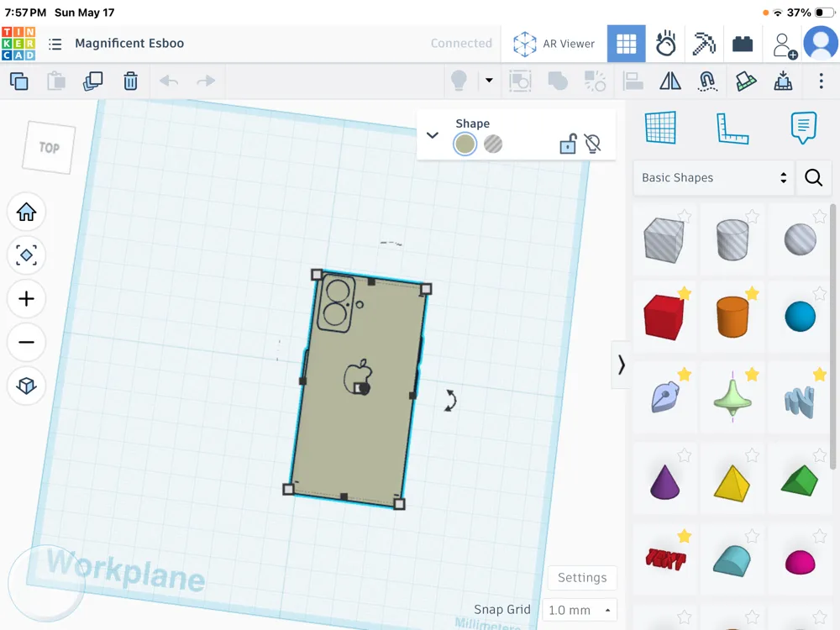Toggle hide selected lightbulb in Shape panel
The width and height of the screenshot is (840, 630).
tap(592, 144)
